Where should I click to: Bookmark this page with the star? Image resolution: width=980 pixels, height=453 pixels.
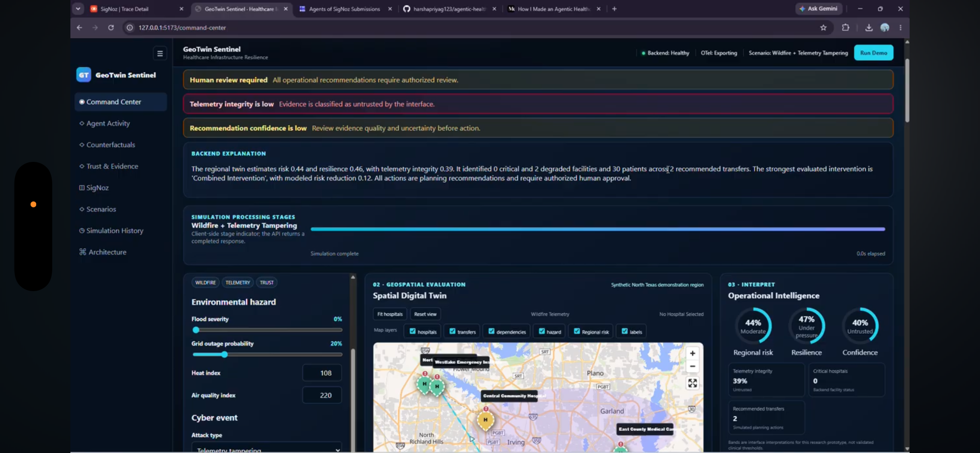[823, 27]
